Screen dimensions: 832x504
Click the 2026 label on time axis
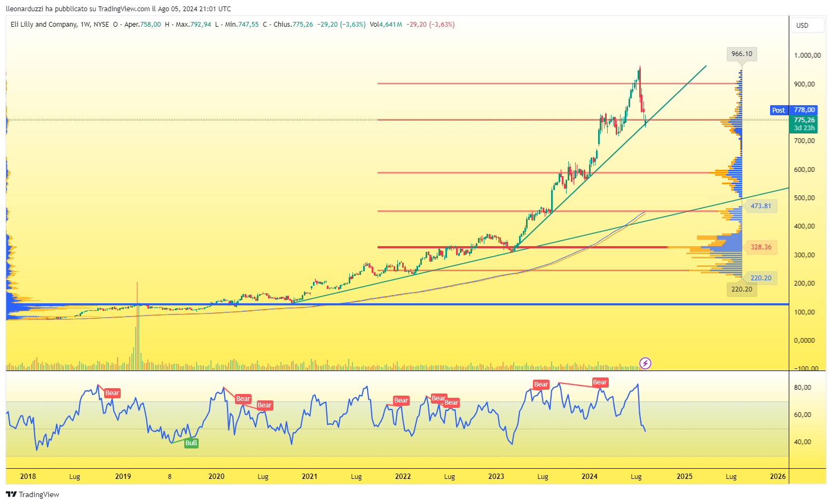tap(778, 476)
